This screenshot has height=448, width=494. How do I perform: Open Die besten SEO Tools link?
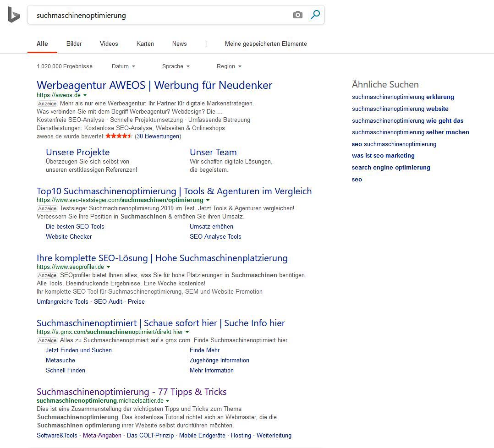click(75, 226)
